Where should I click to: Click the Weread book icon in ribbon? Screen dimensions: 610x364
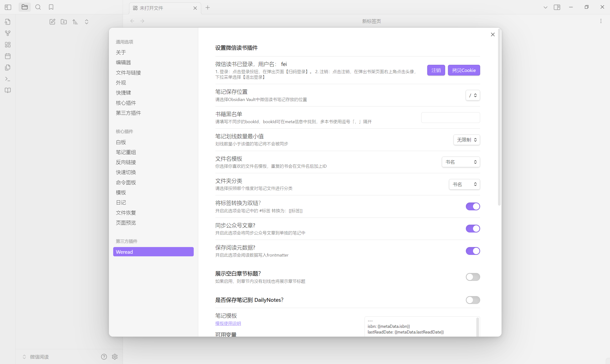click(x=8, y=90)
